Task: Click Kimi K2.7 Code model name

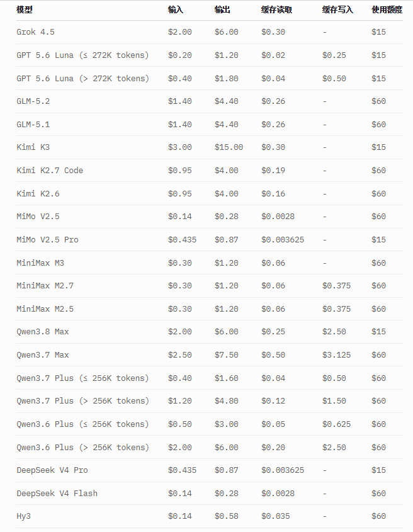Action: click(50, 171)
